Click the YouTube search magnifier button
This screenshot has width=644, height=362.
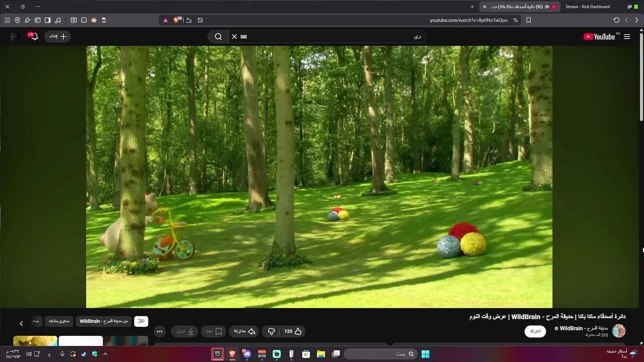point(218,37)
